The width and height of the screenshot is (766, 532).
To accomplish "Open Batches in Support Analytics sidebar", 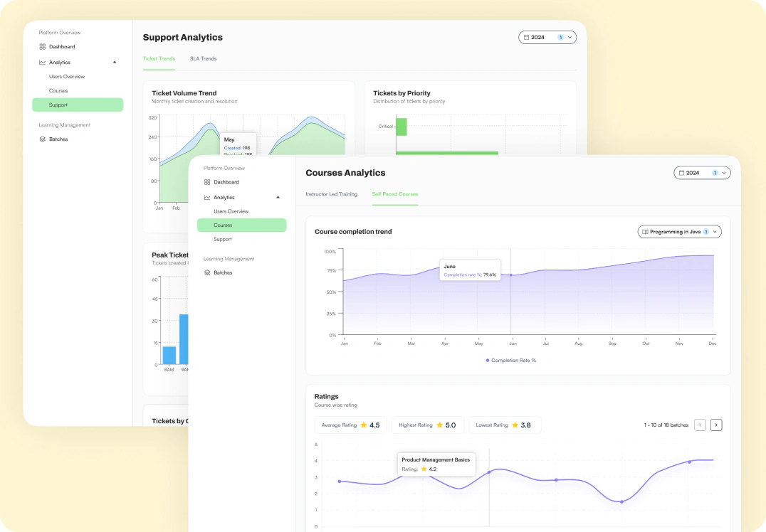I will (x=58, y=139).
